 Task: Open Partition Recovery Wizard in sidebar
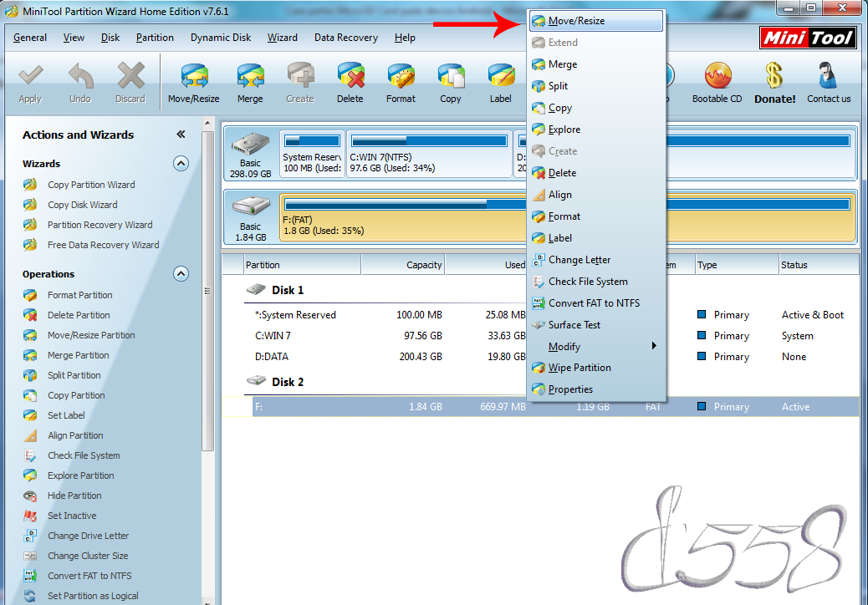point(100,225)
